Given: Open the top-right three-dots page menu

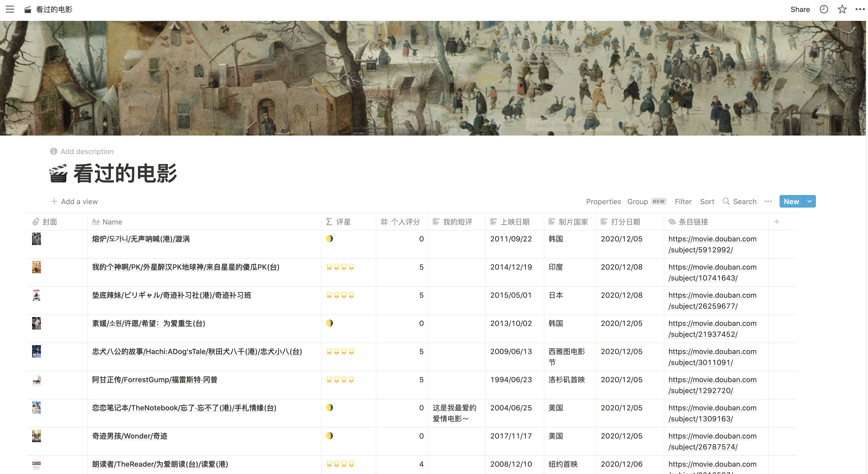Looking at the screenshot, I should click(x=860, y=9).
